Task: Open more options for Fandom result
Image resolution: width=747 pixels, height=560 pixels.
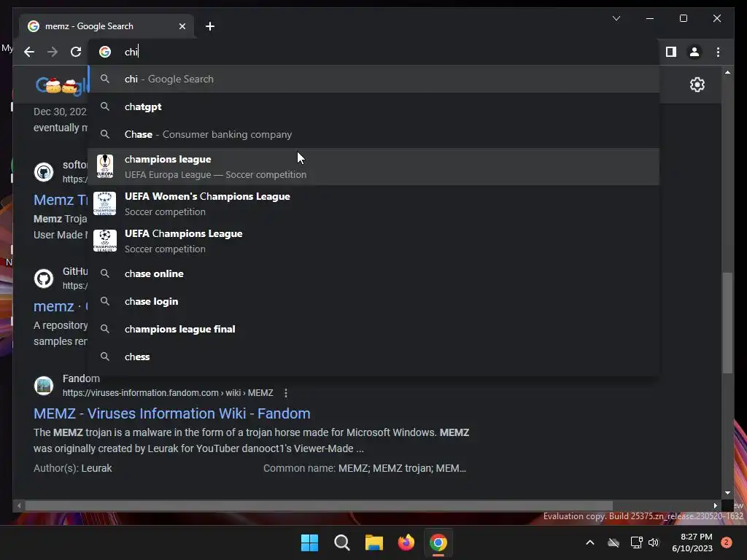Action: (x=285, y=393)
